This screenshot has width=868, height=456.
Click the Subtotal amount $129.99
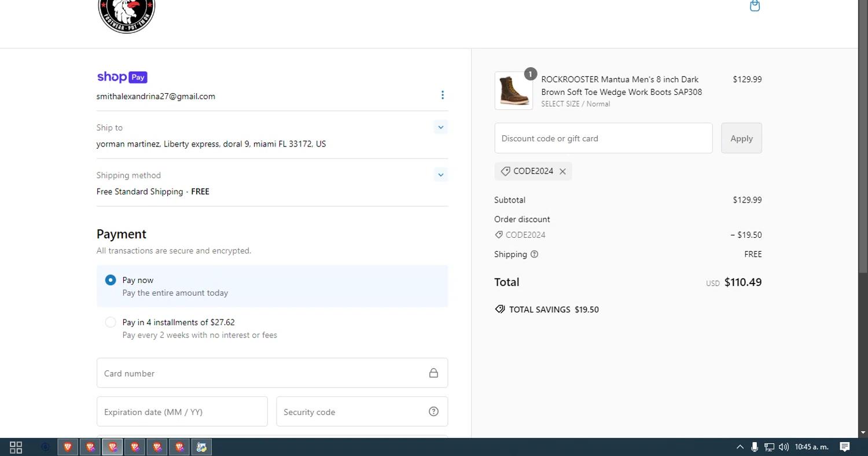pyautogui.click(x=747, y=200)
